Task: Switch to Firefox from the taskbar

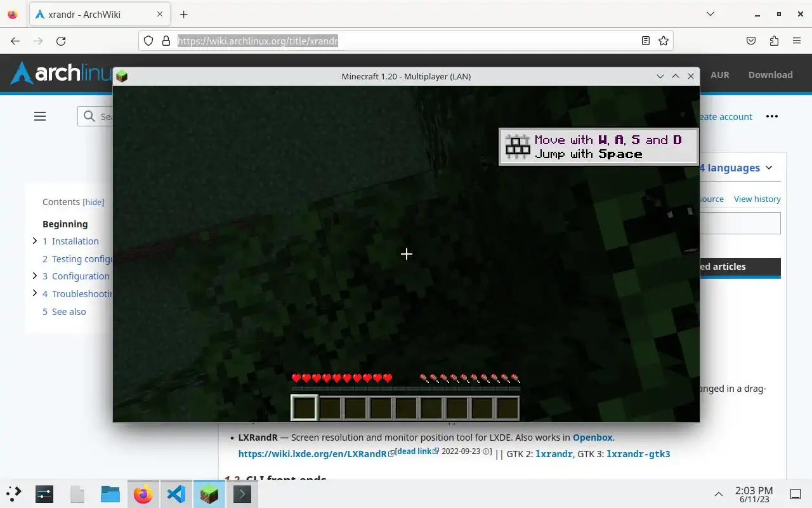Action: (x=143, y=494)
